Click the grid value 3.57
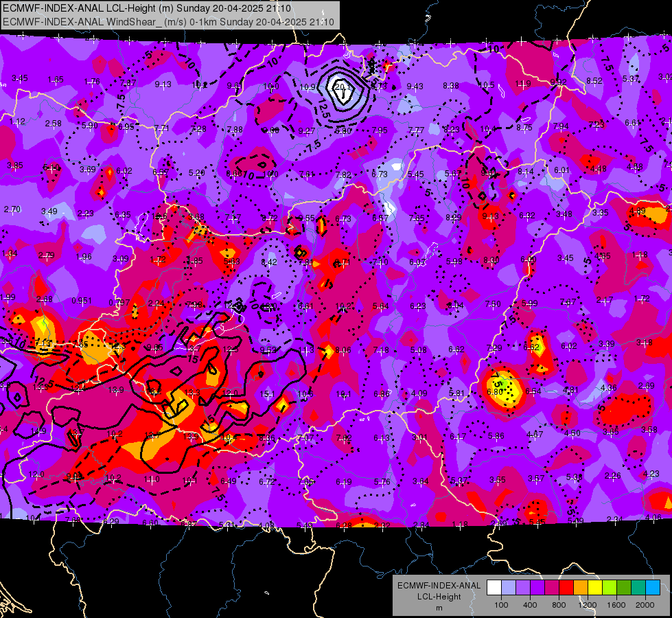 click(536, 478)
